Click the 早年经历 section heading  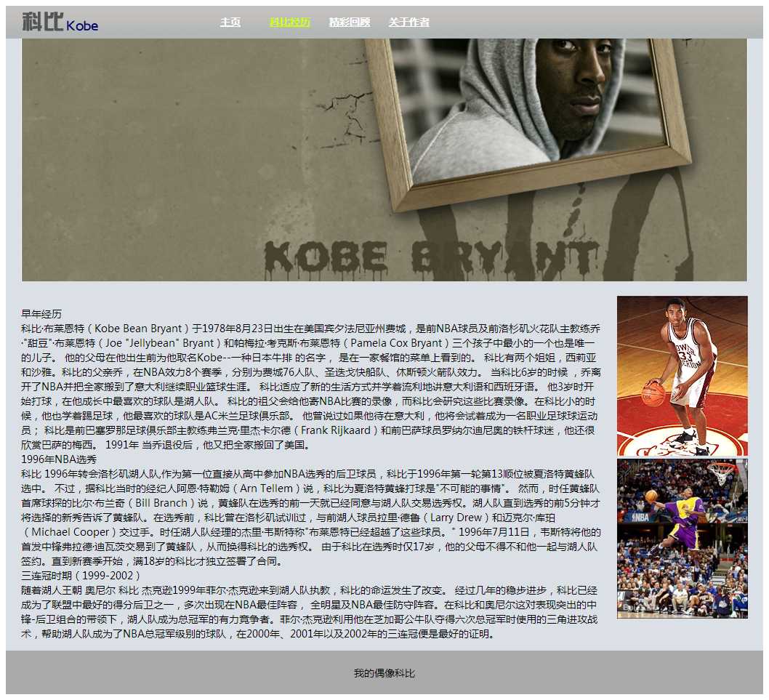[x=41, y=314]
